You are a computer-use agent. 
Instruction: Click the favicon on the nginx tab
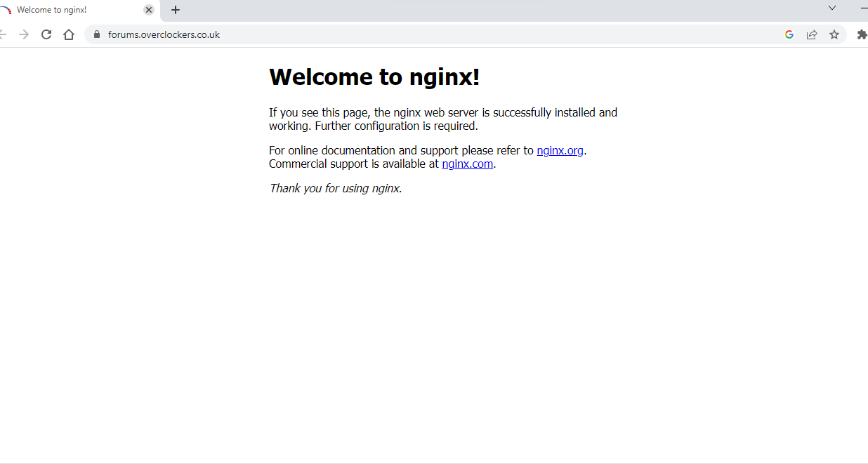click(x=6, y=10)
